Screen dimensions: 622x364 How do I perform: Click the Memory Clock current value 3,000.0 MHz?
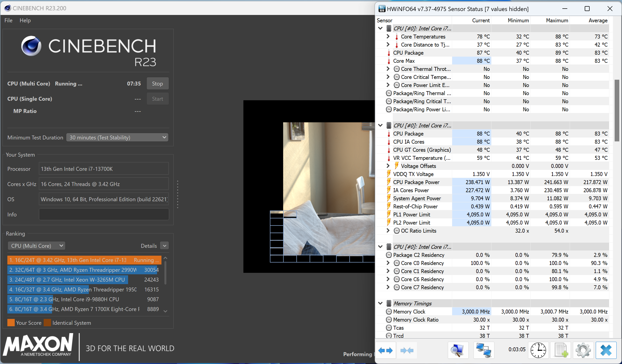coord(471,312)
